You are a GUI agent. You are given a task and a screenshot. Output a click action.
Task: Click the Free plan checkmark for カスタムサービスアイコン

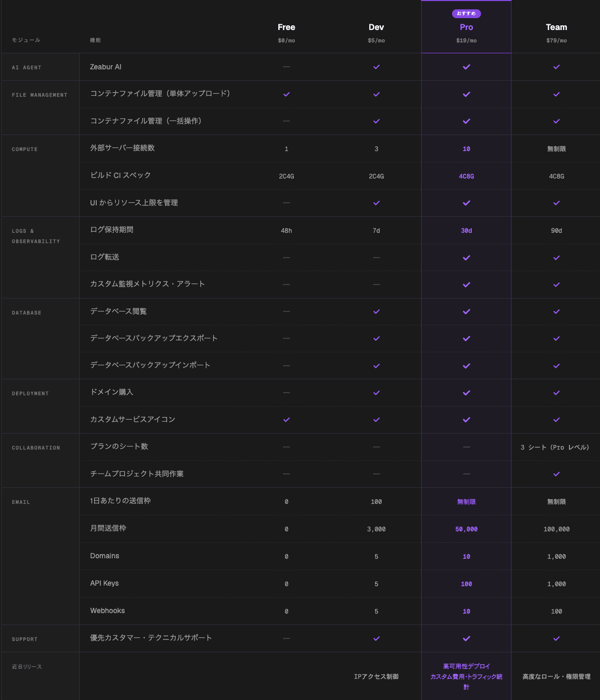pos(286,420)
